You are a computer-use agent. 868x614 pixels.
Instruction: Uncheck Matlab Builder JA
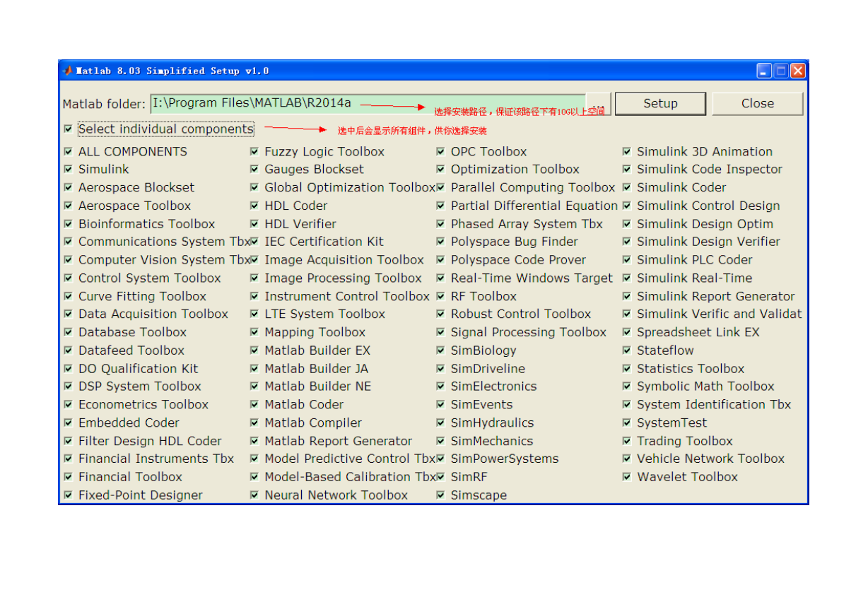254,369
